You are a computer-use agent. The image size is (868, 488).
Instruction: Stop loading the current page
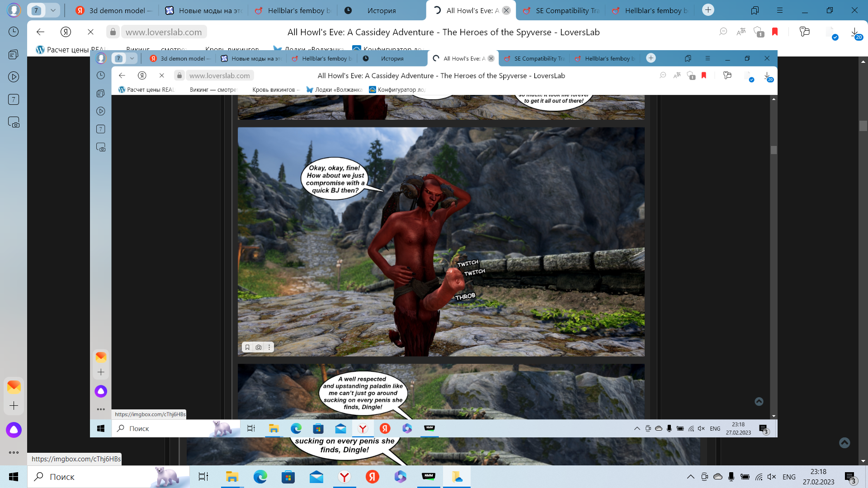tap(90, 32)
